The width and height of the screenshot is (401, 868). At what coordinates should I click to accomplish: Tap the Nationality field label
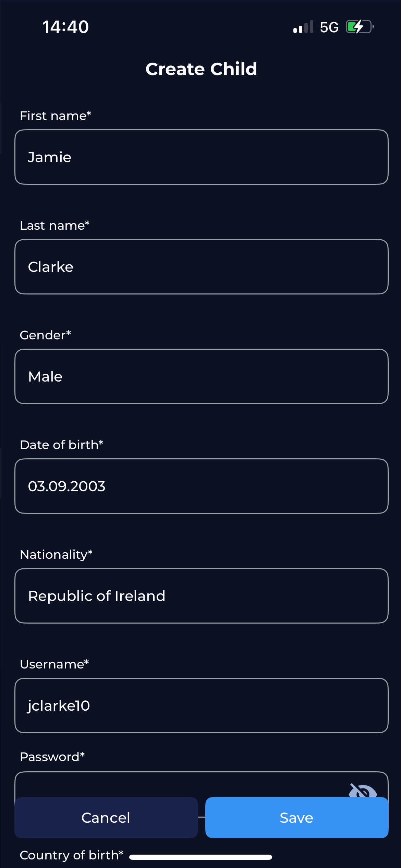(56, 554)
